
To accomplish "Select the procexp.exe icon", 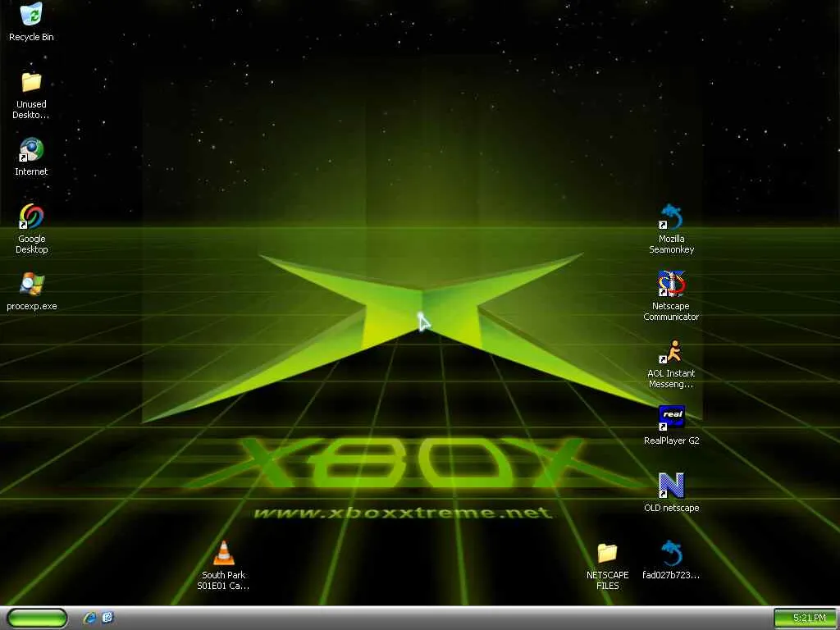I will (x=31, y=284).
